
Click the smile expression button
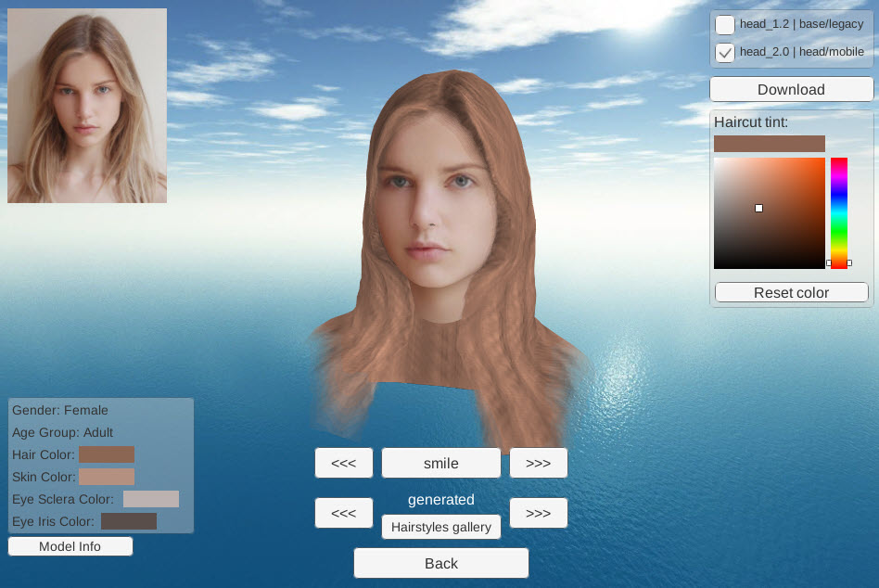click(x=440, y=463)
